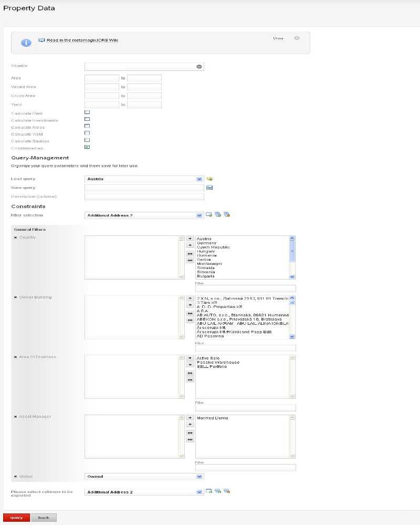Click the save query disk icon

(x=209, y=188)
